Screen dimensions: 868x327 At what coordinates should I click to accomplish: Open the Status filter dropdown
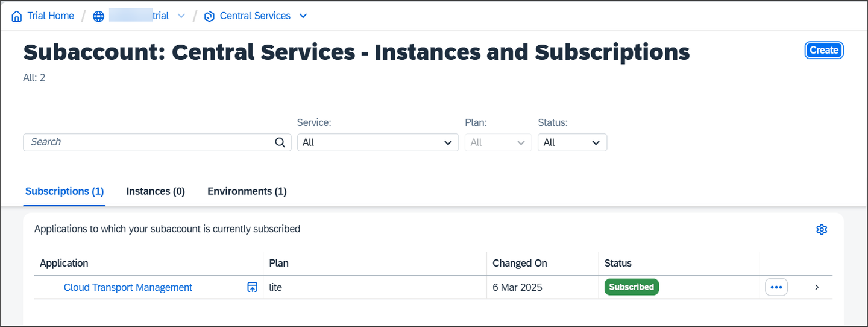pyautogui.click(x=572, y=142)
